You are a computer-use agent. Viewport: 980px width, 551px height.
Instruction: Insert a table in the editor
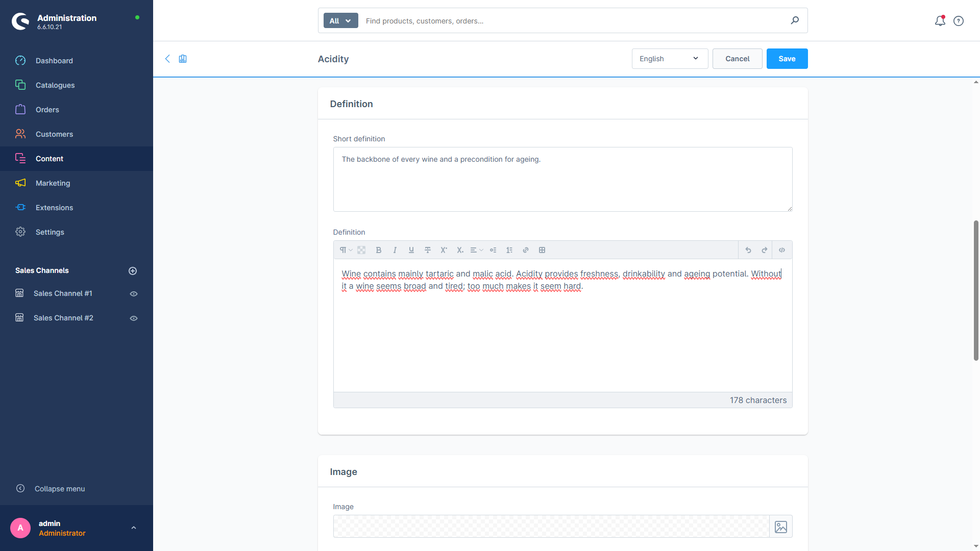coord(542,250)
